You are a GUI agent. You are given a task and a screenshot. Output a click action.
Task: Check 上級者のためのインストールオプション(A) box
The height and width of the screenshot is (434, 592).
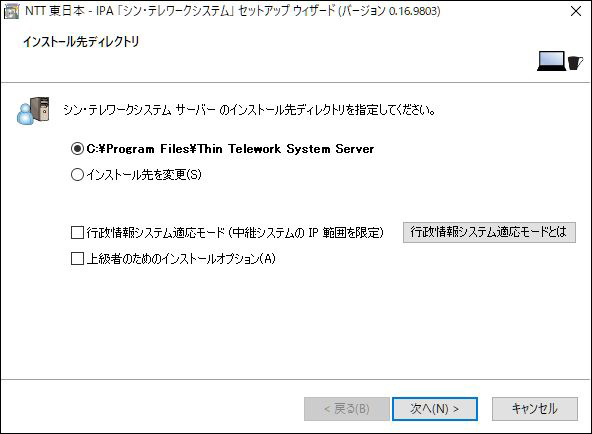[77, 259]
